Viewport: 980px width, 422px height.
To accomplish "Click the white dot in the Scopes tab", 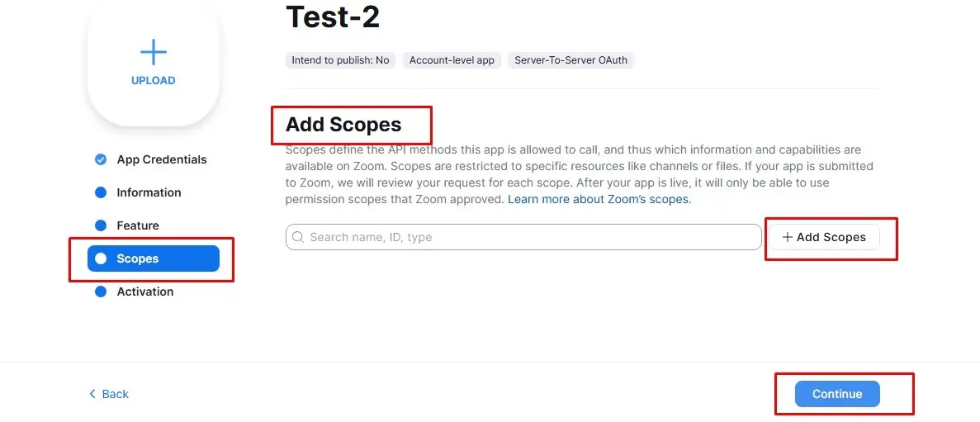I will pos(101,258).
